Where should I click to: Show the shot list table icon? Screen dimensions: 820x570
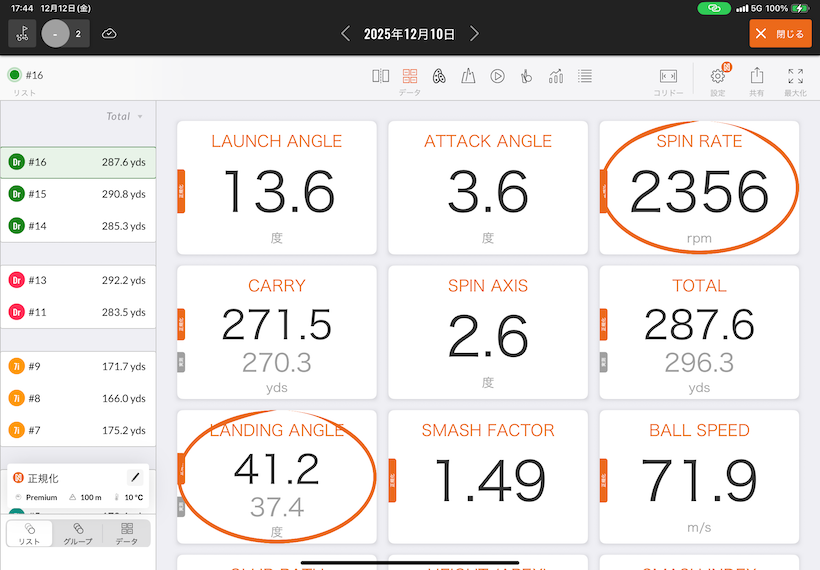click(585, 76)
